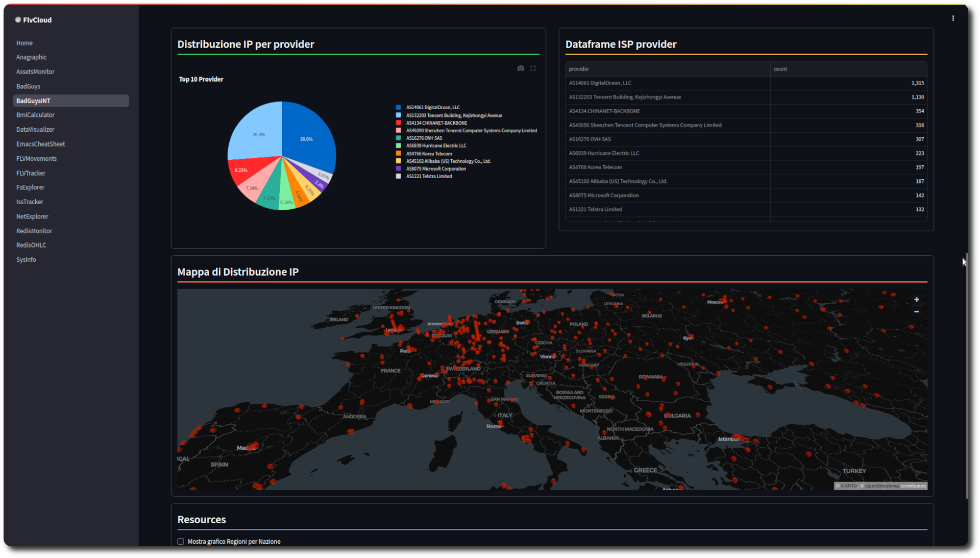Open AssetsMonitor page
This screenshot has height=558, width=980.
71,72
